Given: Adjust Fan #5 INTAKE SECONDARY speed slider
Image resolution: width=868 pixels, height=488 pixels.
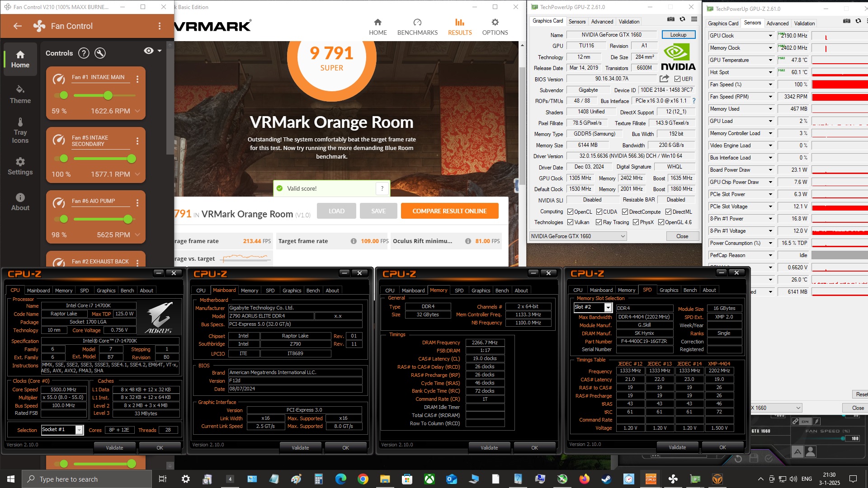Looking at the screenshot, I should tap(104, 159).
